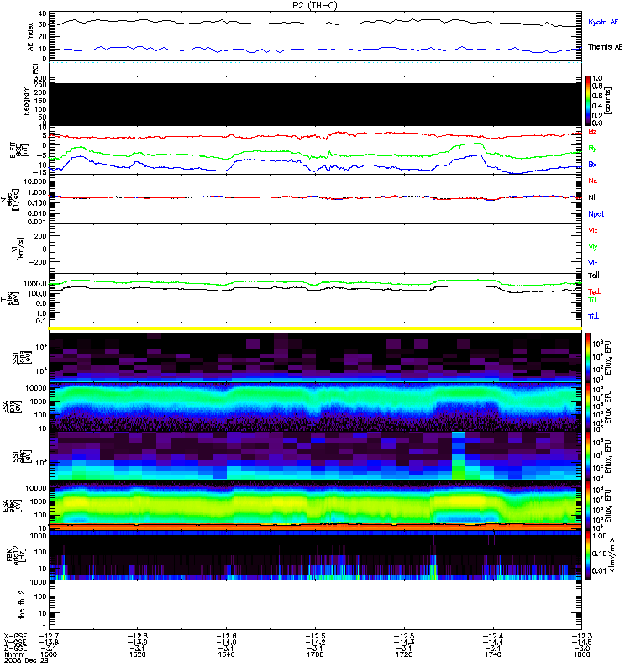Click the "-12.3" X-GSE position value
This screenshot has width=630, height=672.
tap(581, 636)
